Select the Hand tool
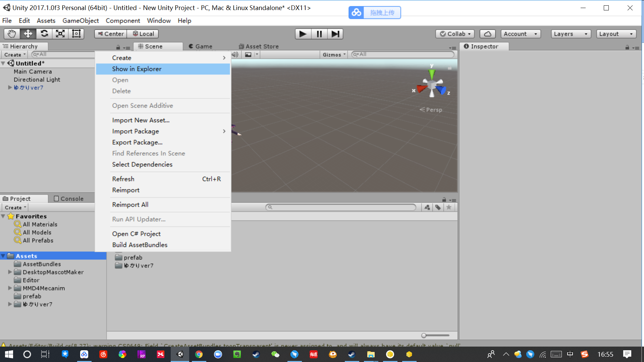The width and height of the screenshot is (644, 362). click(12, 34)
